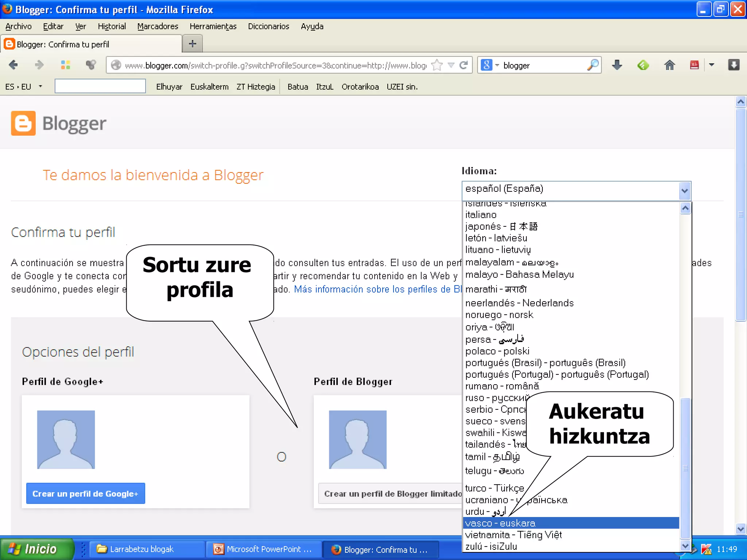
Task: Open the Marcadores menu
Action: 158,26
